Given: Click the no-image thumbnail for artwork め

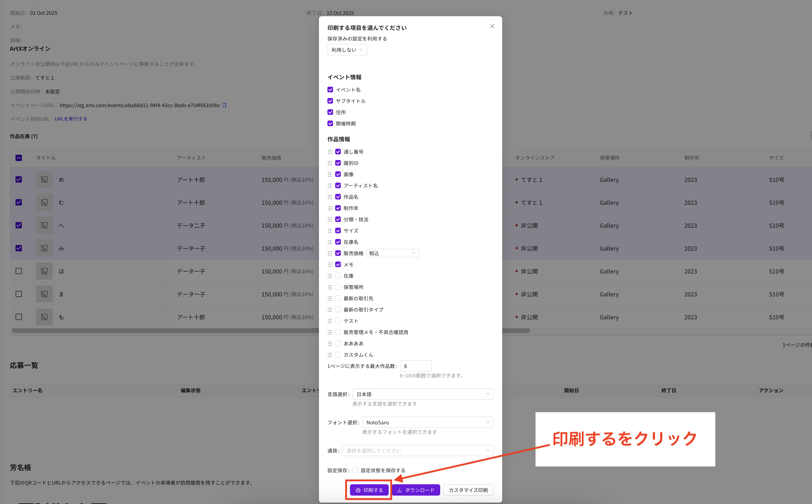Looking at the screenshot, I should [44, 180].
